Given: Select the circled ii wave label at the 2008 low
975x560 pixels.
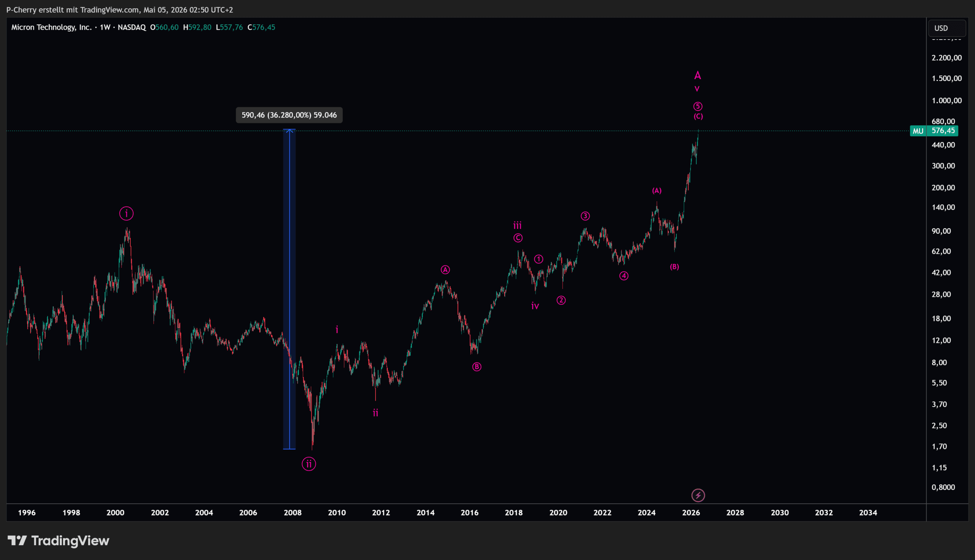Looking at the screenshot, I should tap(309, 464).
